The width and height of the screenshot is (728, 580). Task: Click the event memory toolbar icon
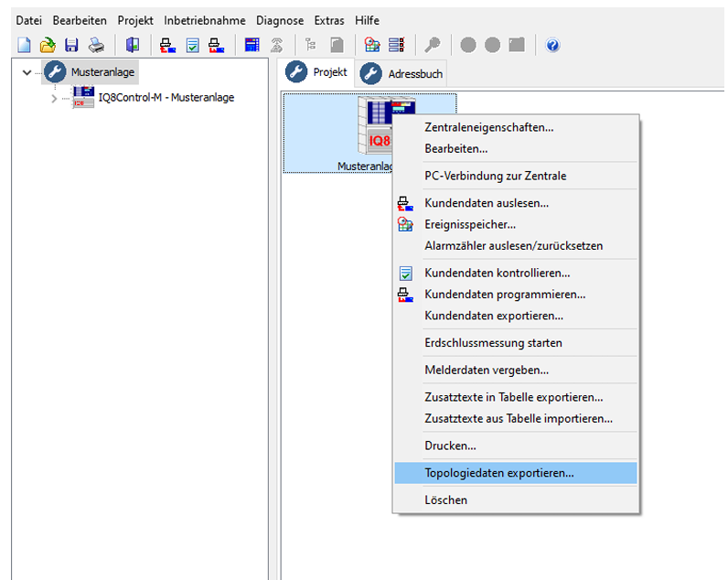click(372, 45)
